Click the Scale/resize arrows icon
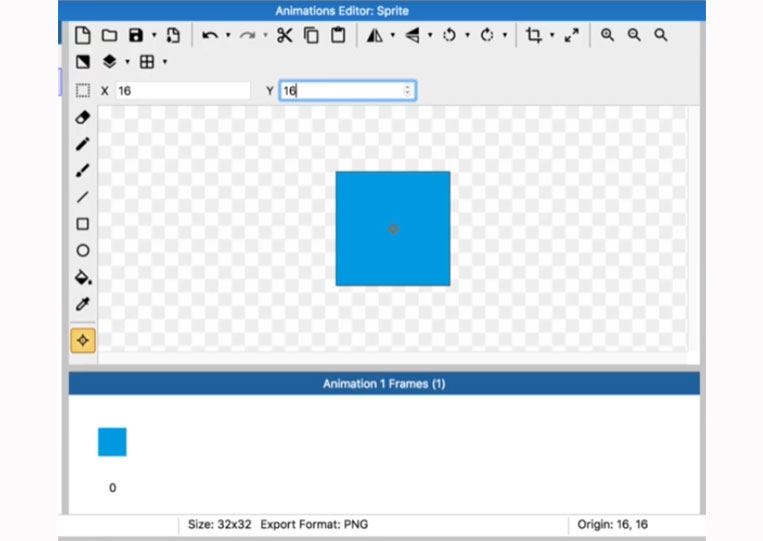Image resolution: width=763 pixels, height=541 pixels. click(x=571, y=35)
